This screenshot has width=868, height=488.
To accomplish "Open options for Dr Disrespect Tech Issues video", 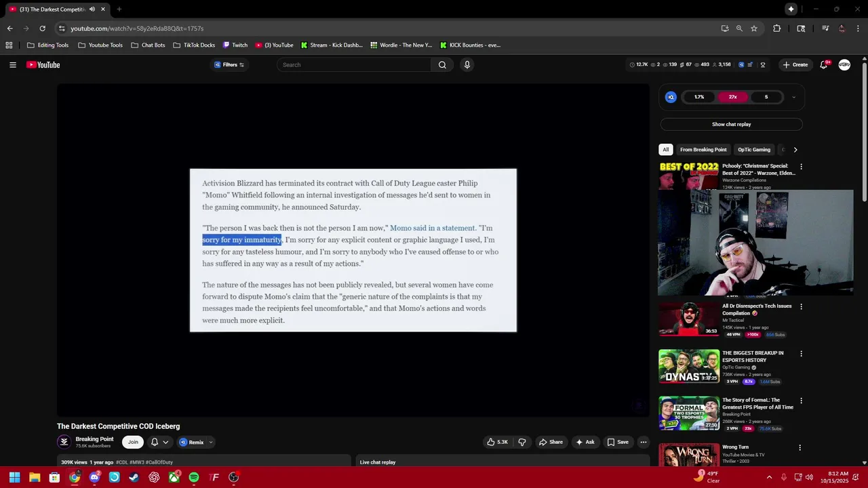I will coord(801,306).
